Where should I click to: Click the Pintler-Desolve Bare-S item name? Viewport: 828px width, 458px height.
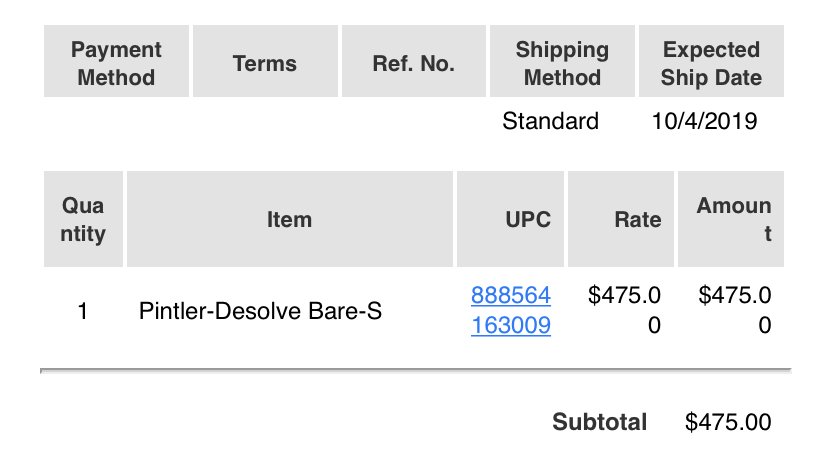coord(260,311)
